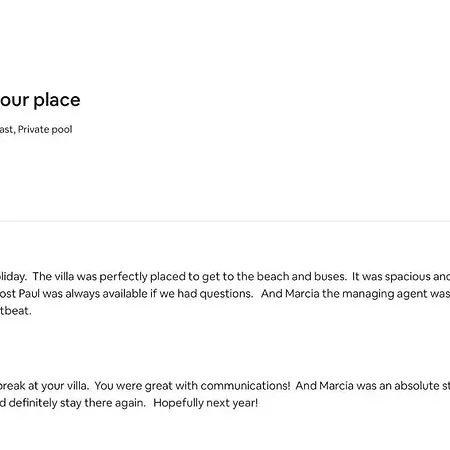This screenshot has height=450, width=450.
Task: Click "definitely stay there again" text
Action: tap(77, 403)
